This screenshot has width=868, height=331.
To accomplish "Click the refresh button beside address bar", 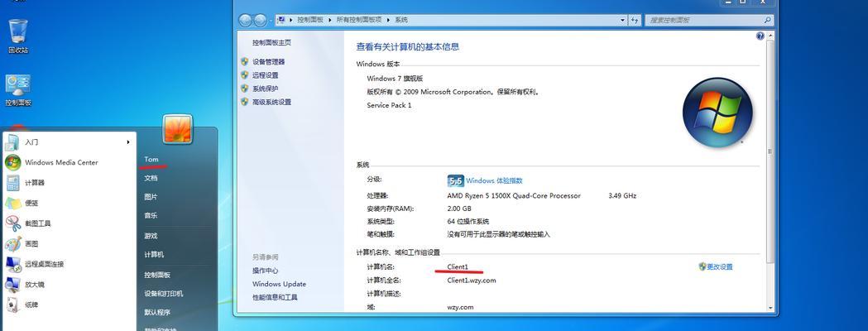I will pyautogui.click(x=635, y=20).
